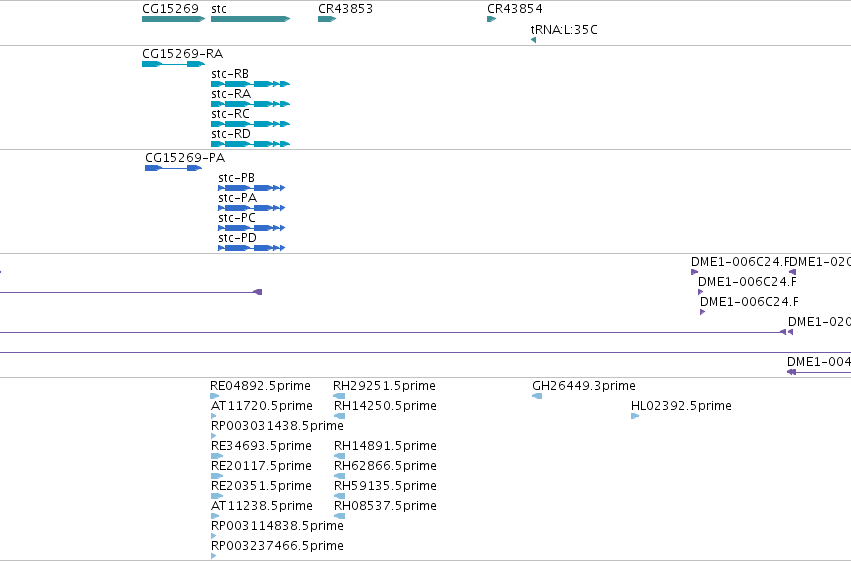Select EST AT11238.5prime
Image resolution: width=851 pixels, height=561 pixels.
click(214, 517)
